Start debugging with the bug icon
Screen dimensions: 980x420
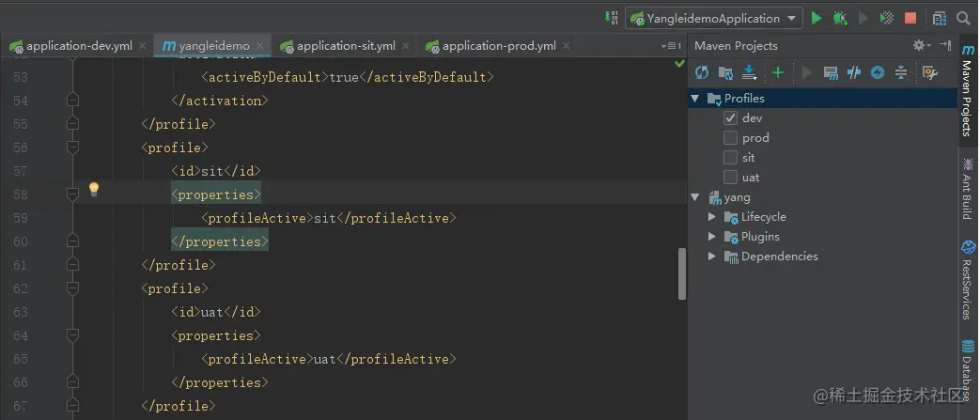click(x=839, y=18)
